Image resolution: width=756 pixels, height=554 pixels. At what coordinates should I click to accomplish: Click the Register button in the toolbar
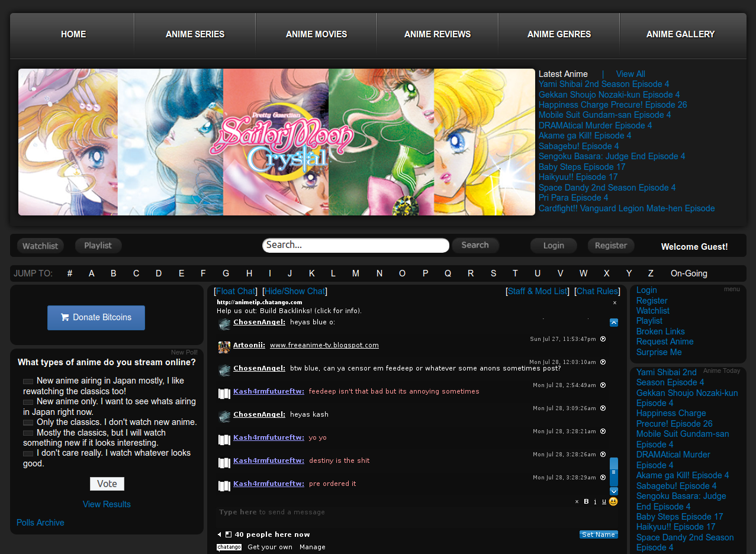click(x=611, y=246)
